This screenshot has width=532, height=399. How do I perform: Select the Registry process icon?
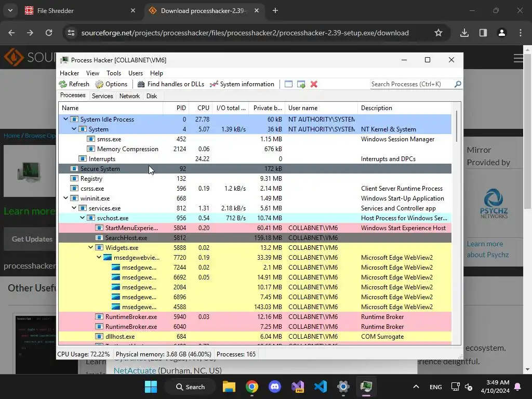tap(74, 178)
